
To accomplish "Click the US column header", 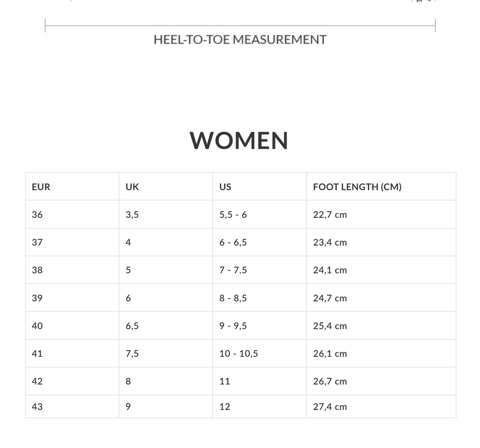I will [260, 187].
